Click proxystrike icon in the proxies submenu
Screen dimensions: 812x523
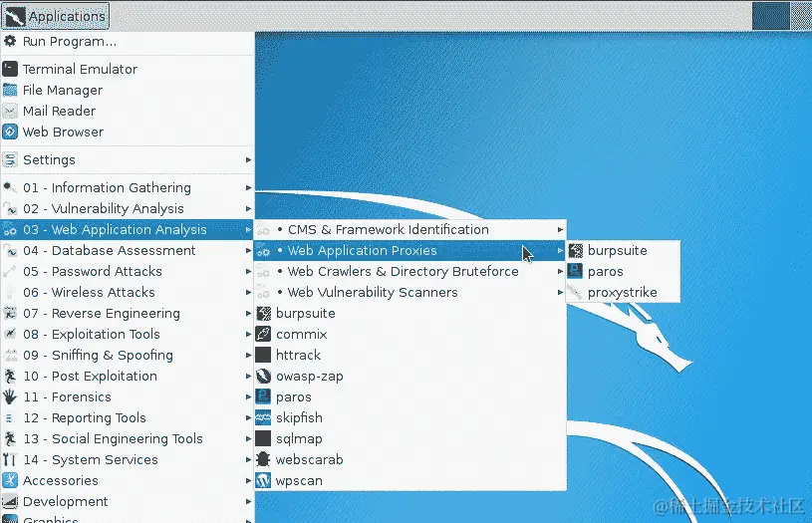575,292
